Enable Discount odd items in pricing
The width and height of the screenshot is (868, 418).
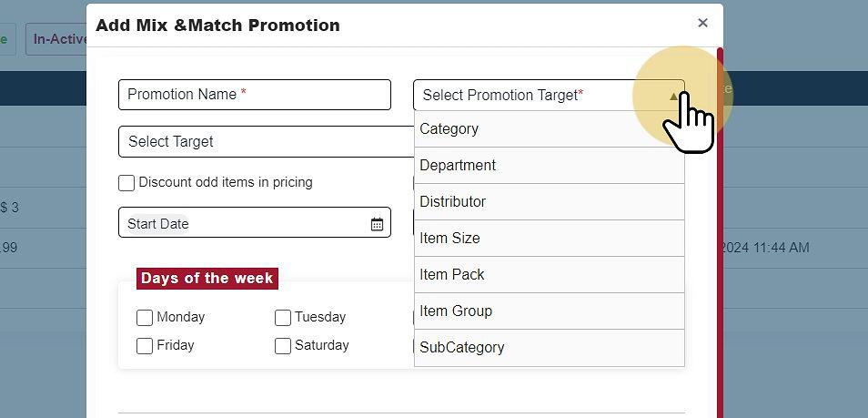point(126,183)
